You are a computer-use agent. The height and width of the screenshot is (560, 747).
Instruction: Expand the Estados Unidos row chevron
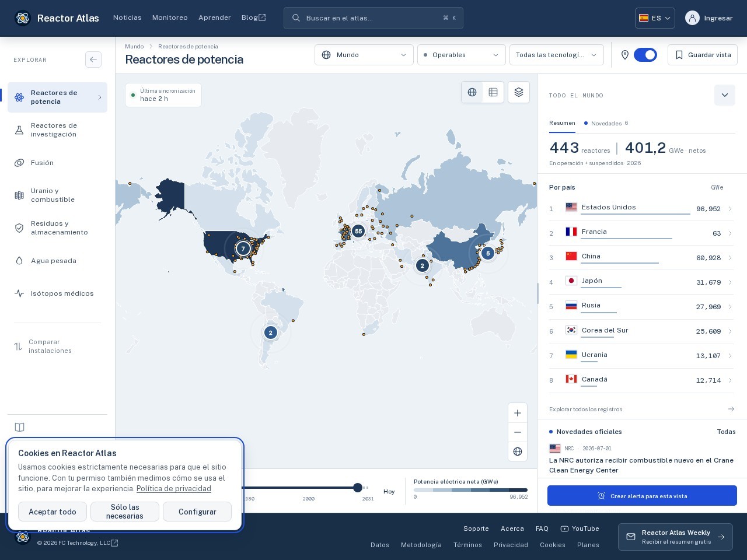[730, 209]
